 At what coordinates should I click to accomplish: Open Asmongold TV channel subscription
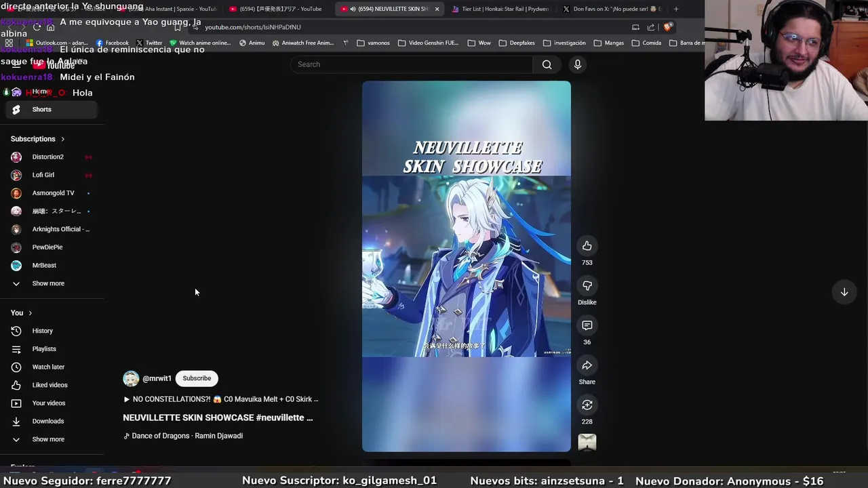[x=52, y=193]
